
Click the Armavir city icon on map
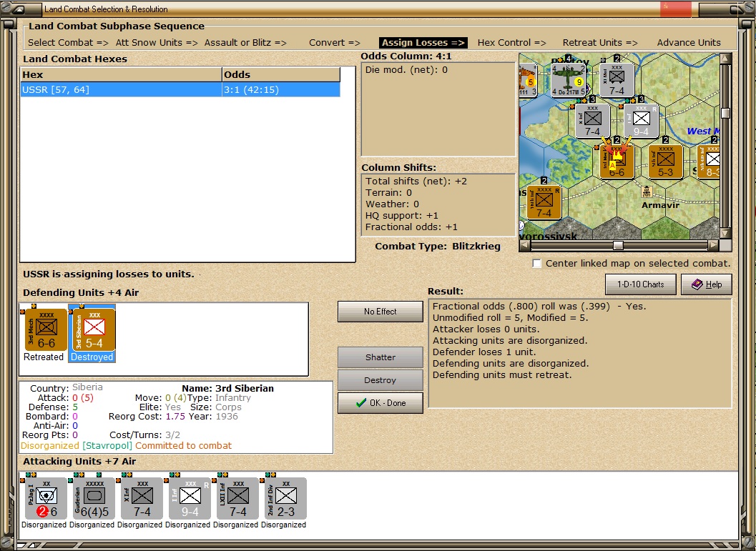647,192
